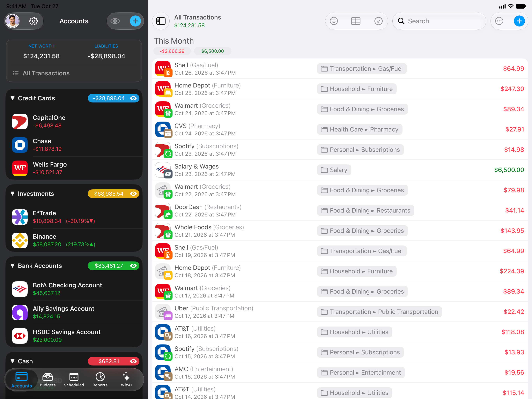Open the Scheduled tab
This screenshot has height=399, width=532.
click(x=74, y=380)
